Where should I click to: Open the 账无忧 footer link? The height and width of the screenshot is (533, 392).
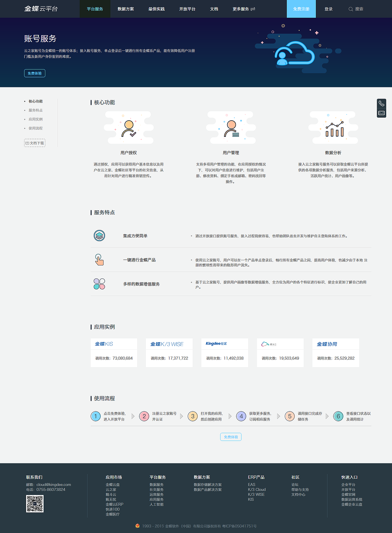(111, 499)
